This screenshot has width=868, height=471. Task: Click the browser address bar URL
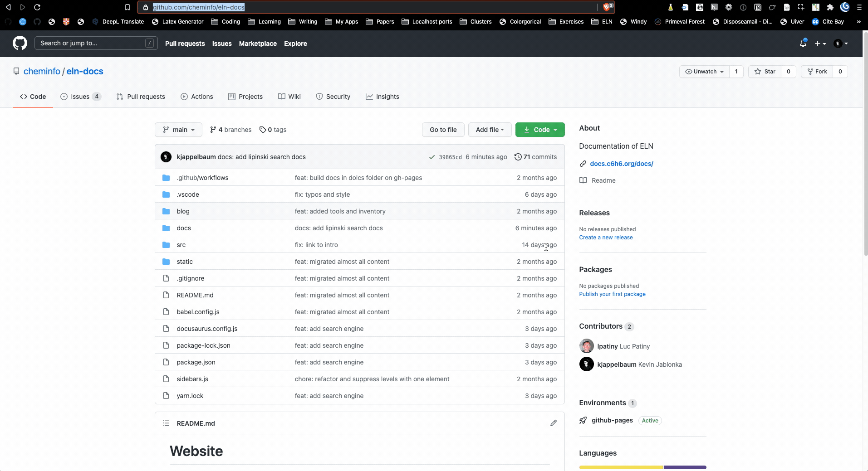tap(199, 7)
